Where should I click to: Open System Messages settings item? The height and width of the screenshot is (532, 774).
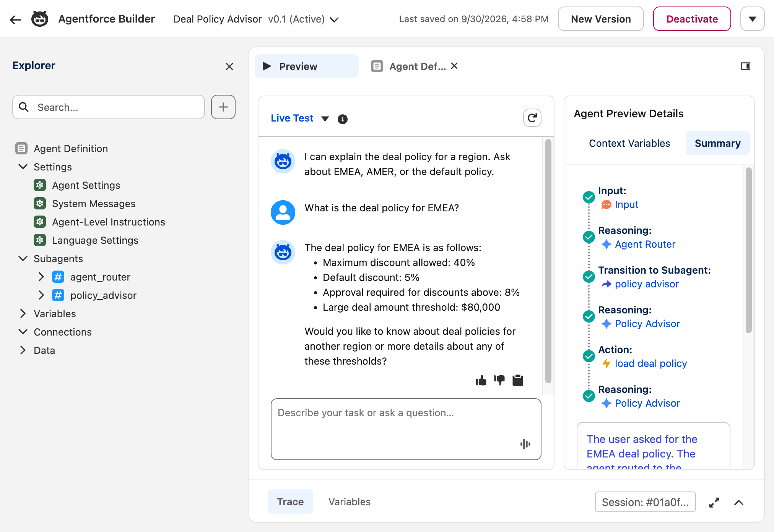pos(93,203)
